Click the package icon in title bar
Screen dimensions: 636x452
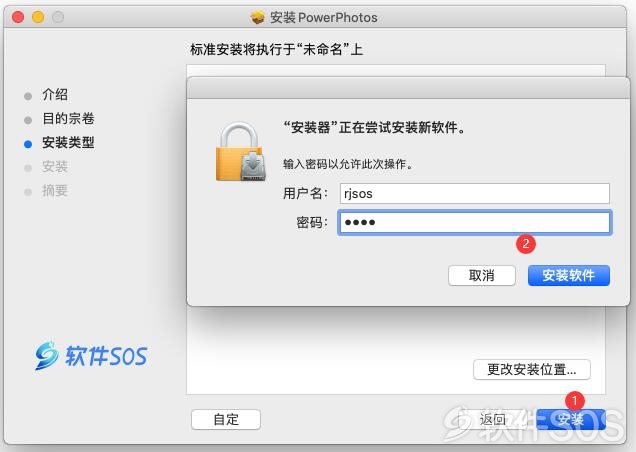258,17
